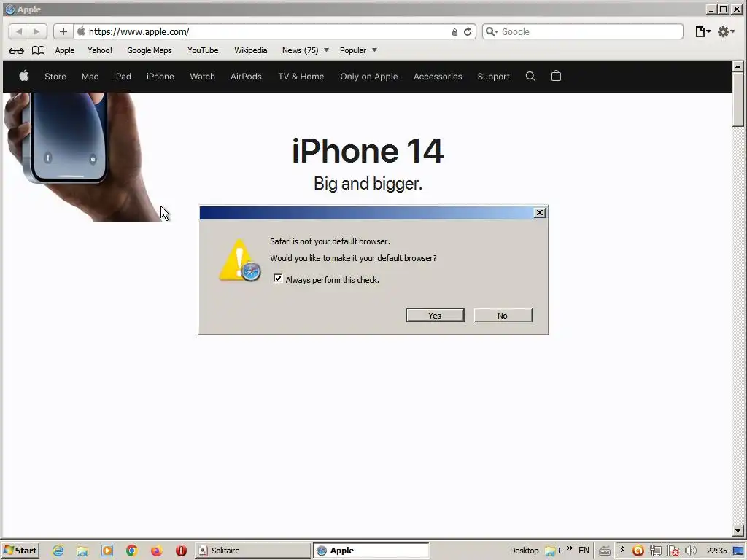This screenshot has width=747, height=560.
Task: Open the Wikipedia bookmark
Action: tap(251, 50)
